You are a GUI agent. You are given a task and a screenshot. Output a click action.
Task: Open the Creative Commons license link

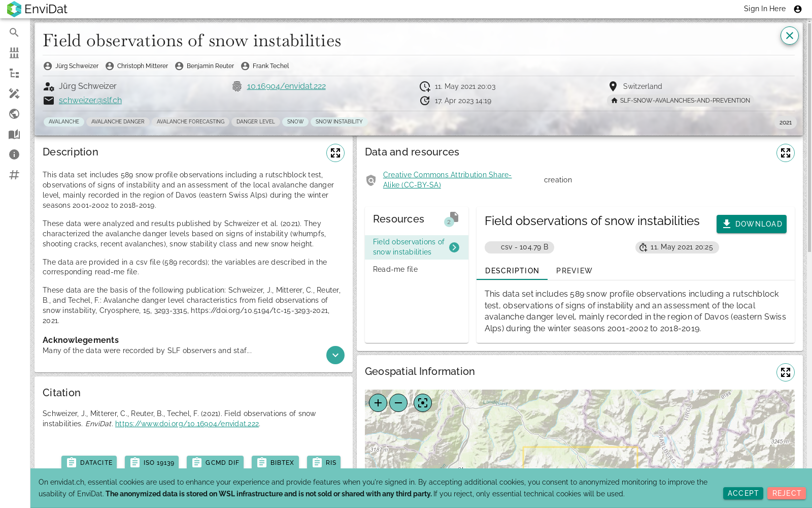tap(447, 180)
